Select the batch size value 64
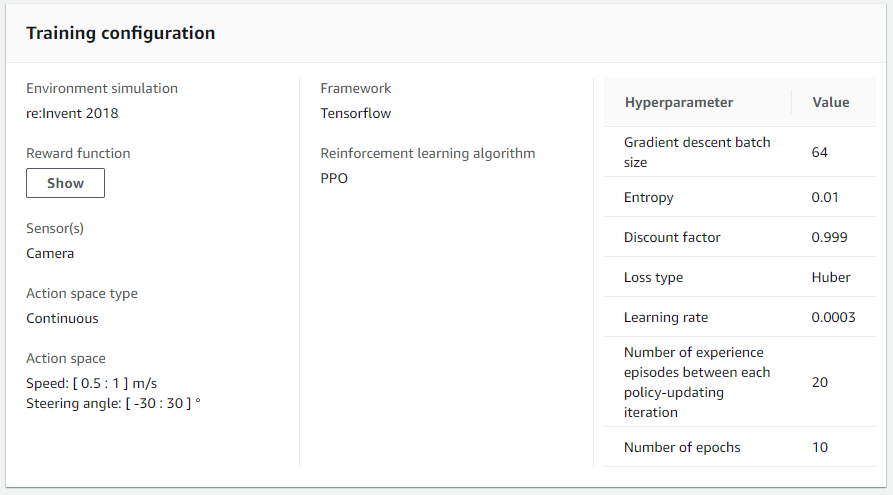The image size is (893, 495). [x=820, y=152]
